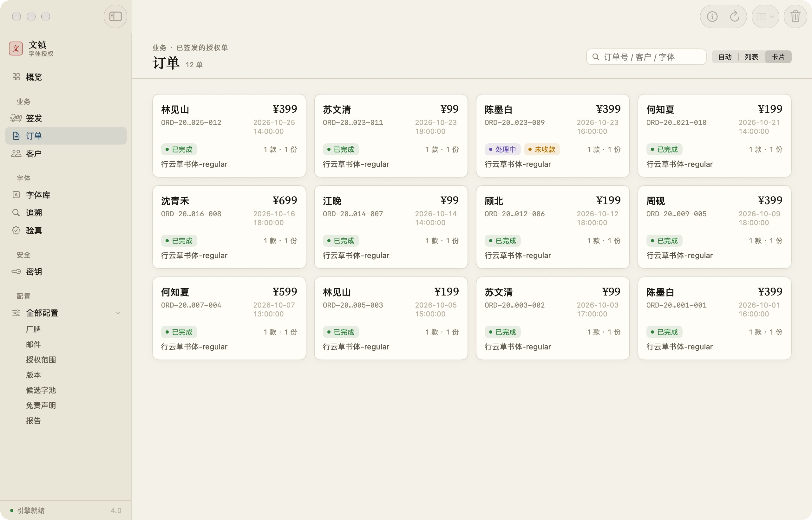The image size is (812, 520).
Task: Select 报告 config sub-item
Action: (x=33, y=420)
